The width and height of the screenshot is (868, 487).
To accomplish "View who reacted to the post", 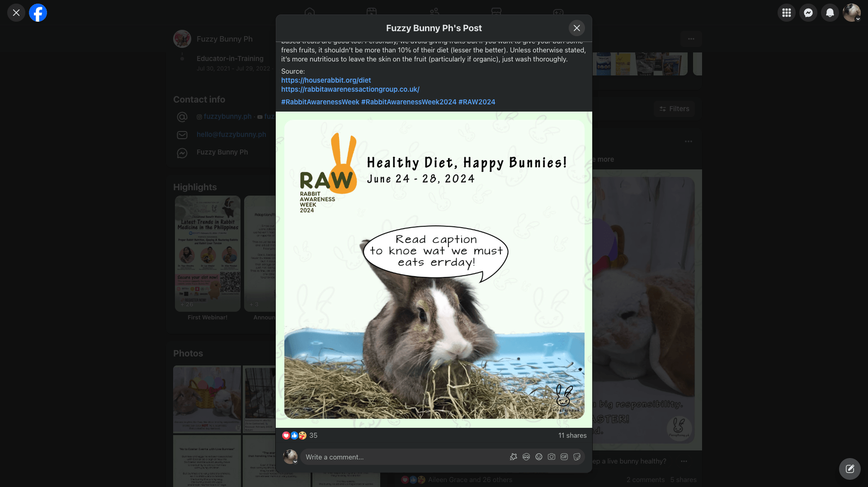I will point(313,435).
